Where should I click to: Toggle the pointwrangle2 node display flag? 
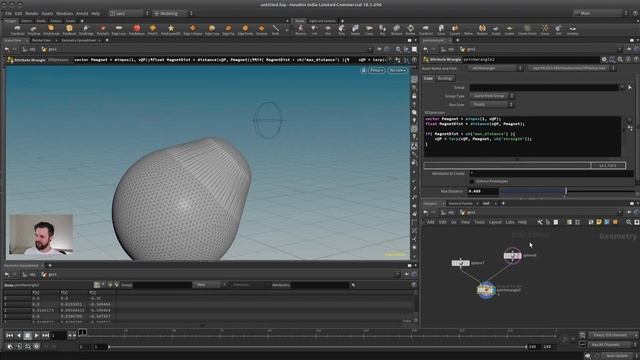[x=493, y=290]
